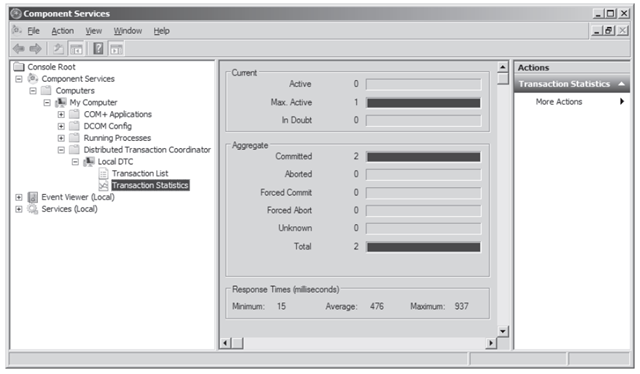Open the Action menu

click(x=62, y=31)
